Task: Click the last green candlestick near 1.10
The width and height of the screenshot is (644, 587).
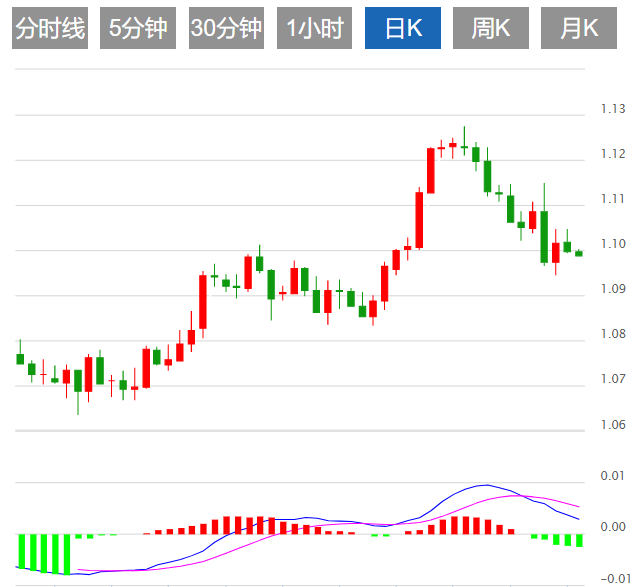Action: pos(579,253)
